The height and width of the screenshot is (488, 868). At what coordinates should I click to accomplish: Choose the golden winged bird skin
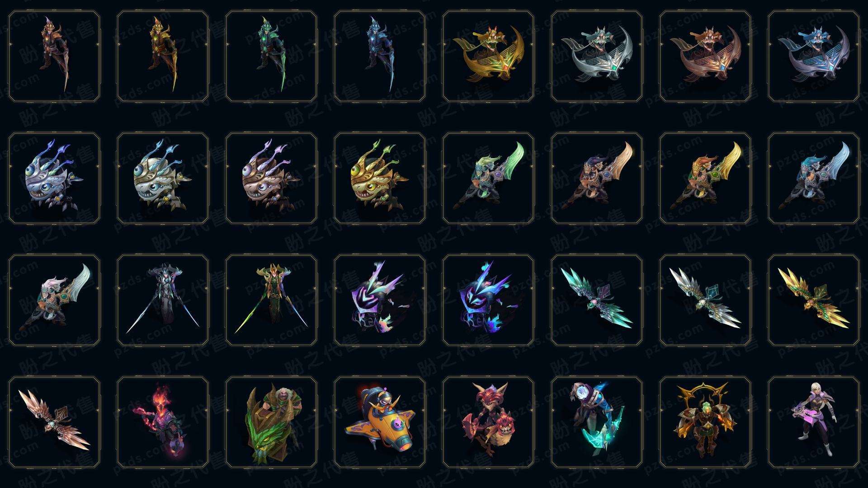(x=814, y=300)
